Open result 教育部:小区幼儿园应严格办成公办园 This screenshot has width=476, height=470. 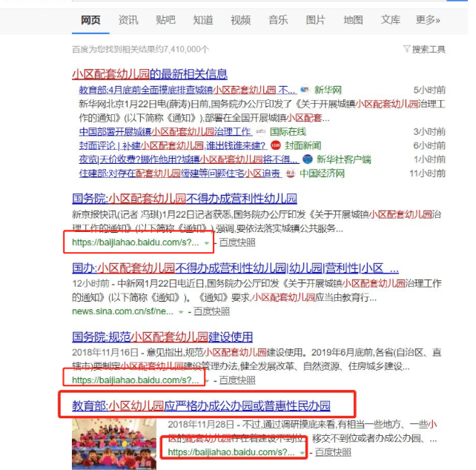point(201,406)
